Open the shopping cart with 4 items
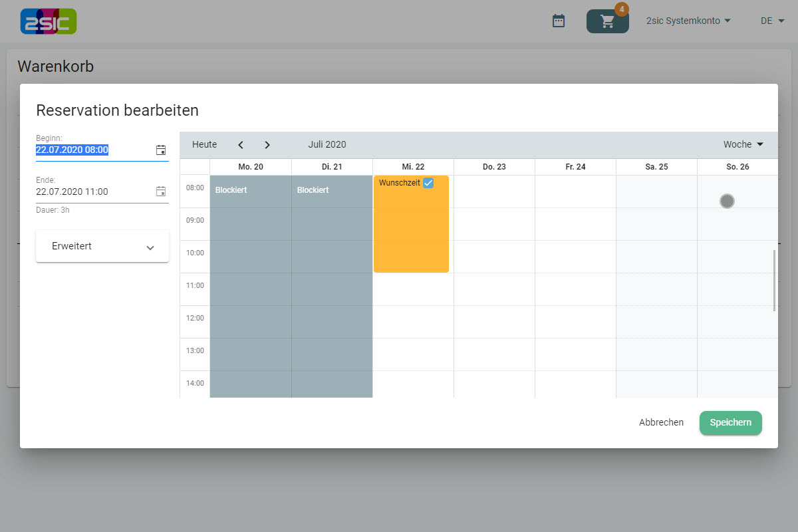798x532 pixels. (x=607, y=21)
